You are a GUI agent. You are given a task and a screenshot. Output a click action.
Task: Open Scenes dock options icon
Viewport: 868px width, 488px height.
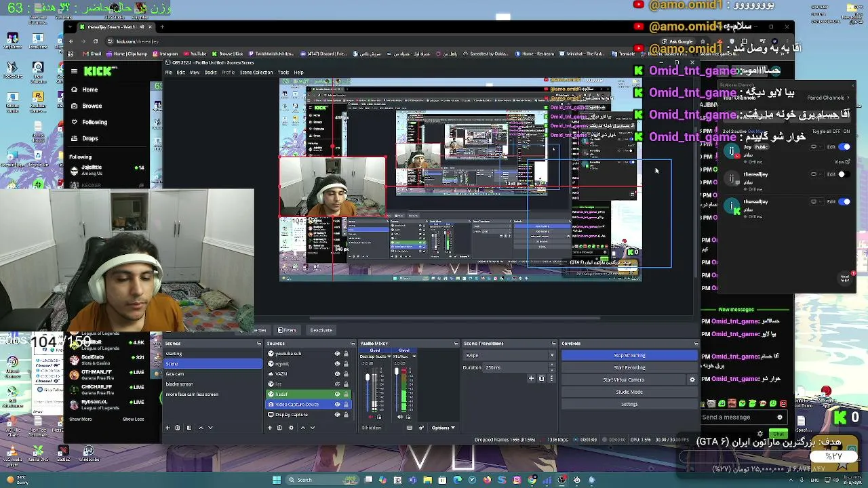tap(258, 344)
